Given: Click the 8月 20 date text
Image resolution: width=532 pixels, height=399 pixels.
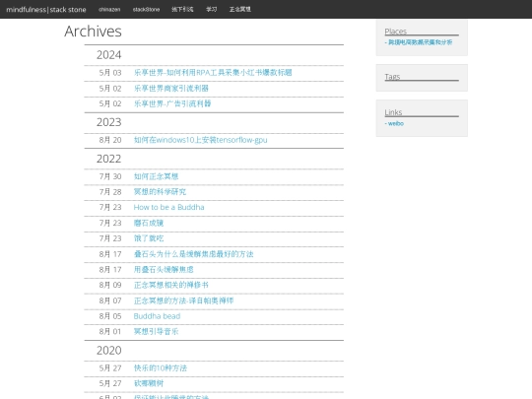Looking at the screenshot, I should point(110,140).
